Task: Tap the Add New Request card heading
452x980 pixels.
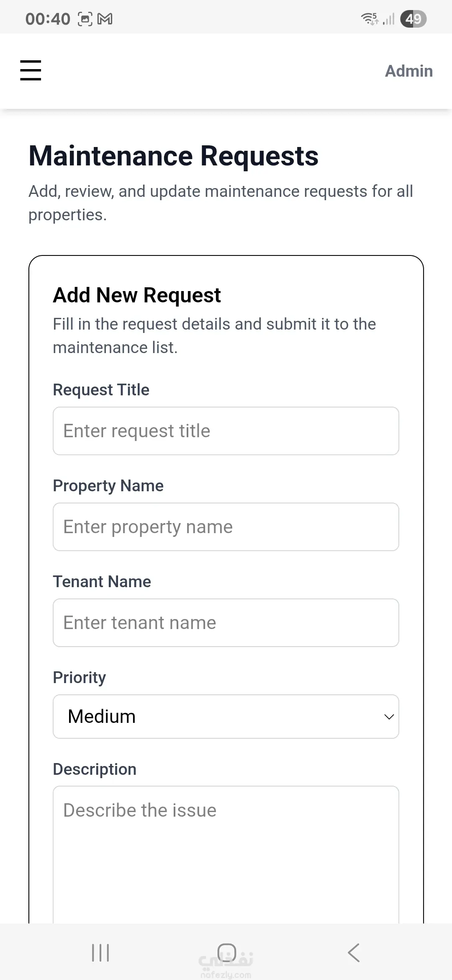Action: pos(137,295)
